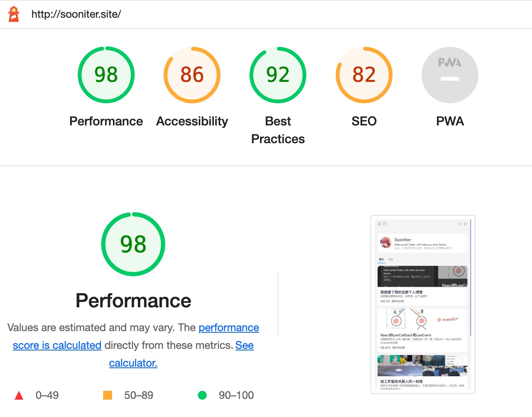Click the Lighthouse logo icon

pyautogui.click(x=14, y=14)
